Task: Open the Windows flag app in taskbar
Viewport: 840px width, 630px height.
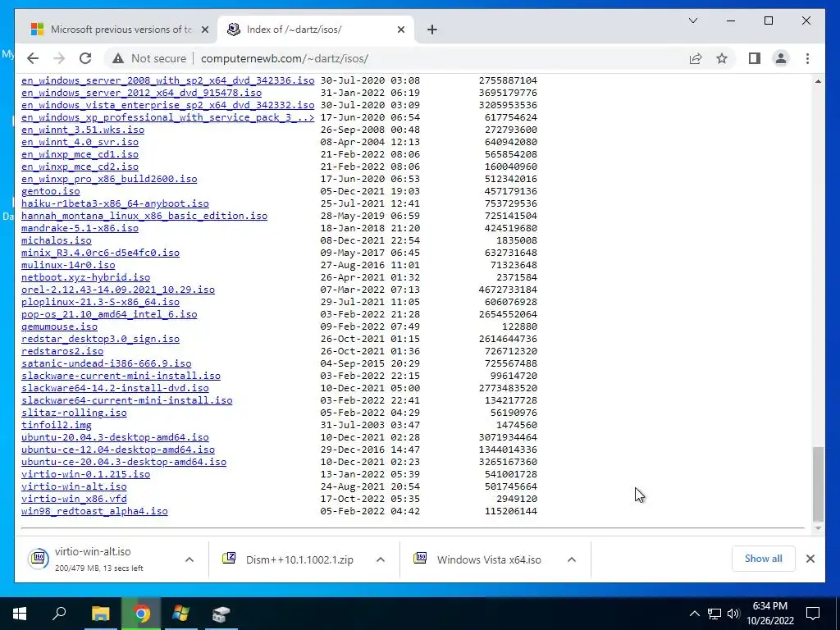Action: (x=180, y=614)
